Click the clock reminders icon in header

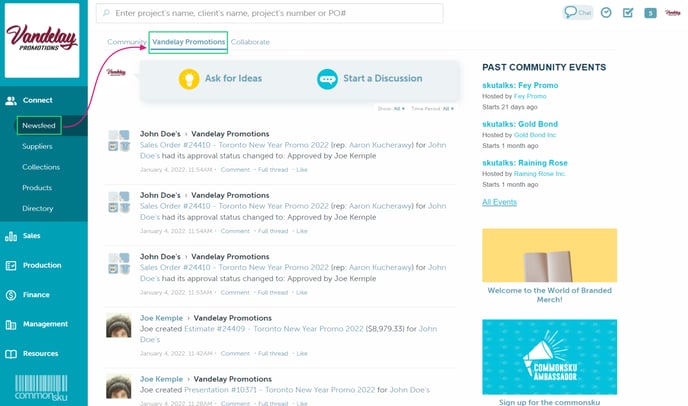(x=606, y=13)
